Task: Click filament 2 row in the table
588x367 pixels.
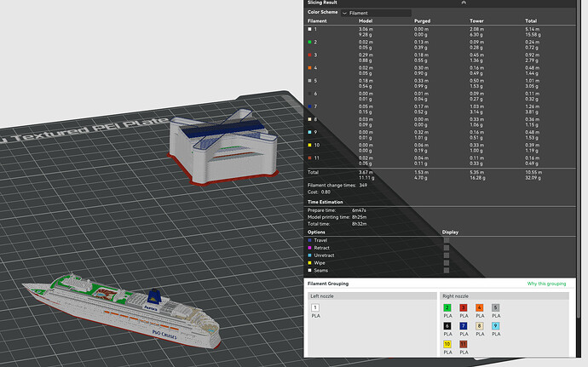Action: click(441, 45)
